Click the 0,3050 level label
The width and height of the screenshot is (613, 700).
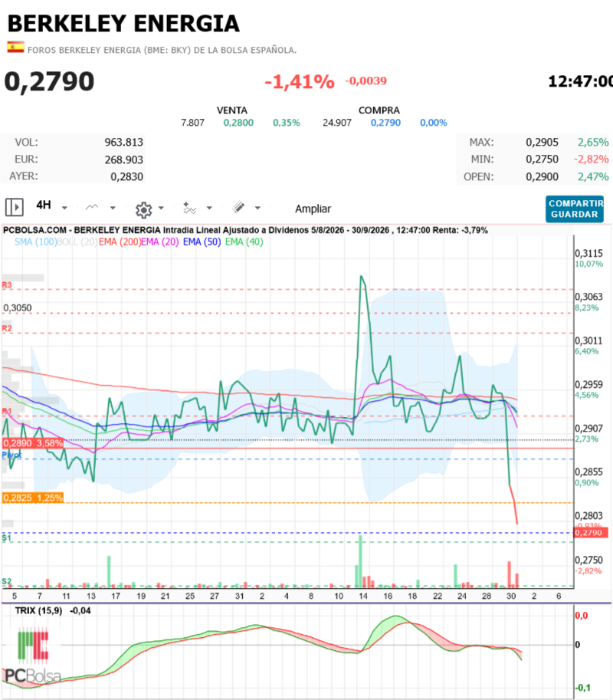click(18, 308)
